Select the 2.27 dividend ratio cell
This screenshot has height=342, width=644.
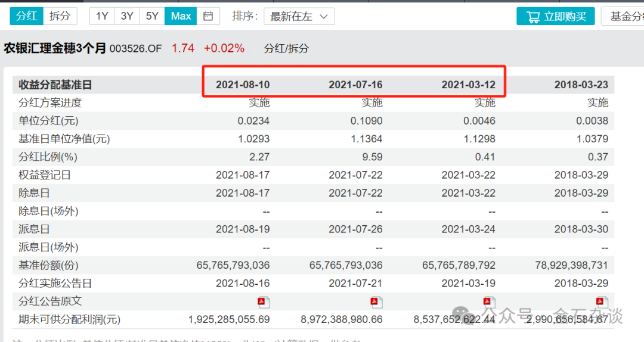[x=259, y=157]
